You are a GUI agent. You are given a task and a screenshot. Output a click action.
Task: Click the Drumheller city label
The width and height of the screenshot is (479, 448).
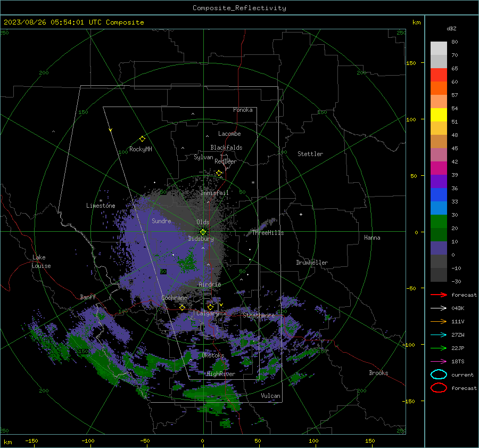point(312,263)
